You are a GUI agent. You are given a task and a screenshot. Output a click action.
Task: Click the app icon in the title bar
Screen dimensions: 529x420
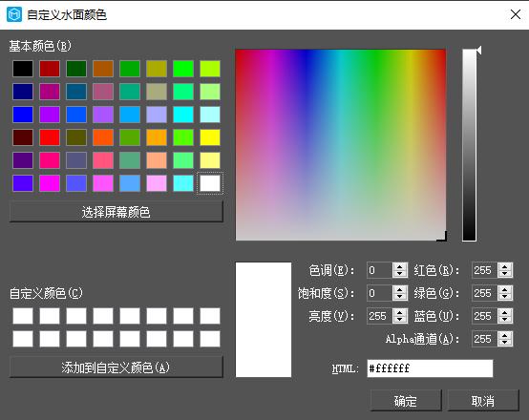pyautogui.click(x=14, y=14)
